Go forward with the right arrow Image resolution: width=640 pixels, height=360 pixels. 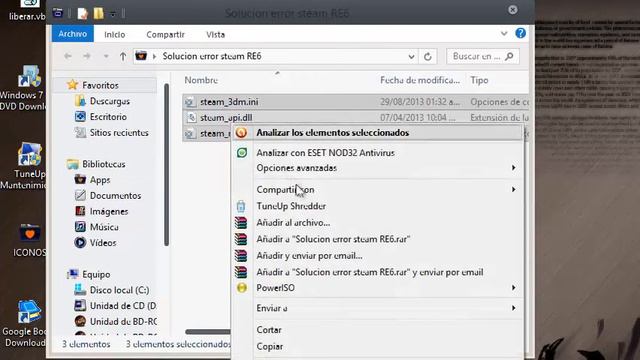tap(87, 56)
